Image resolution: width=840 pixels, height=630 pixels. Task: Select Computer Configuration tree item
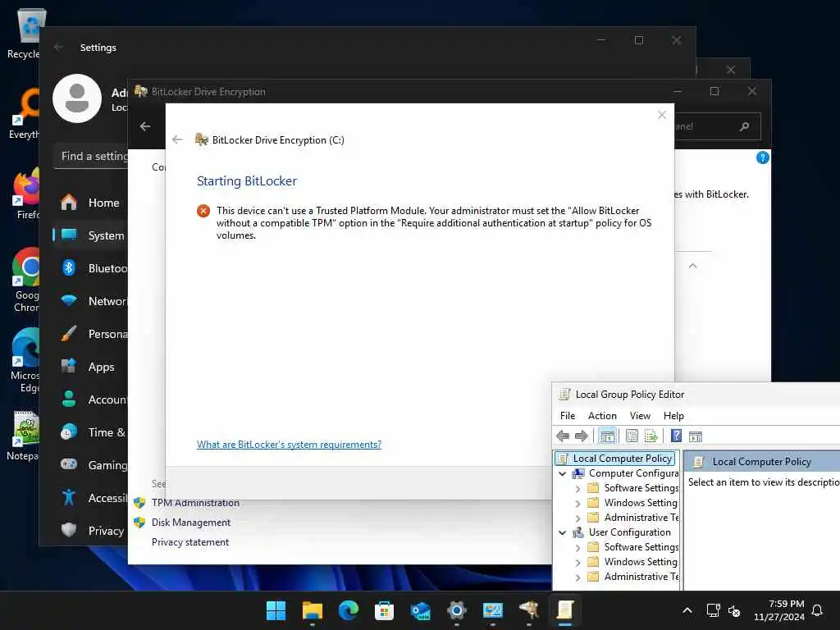(x=633, y=473)
